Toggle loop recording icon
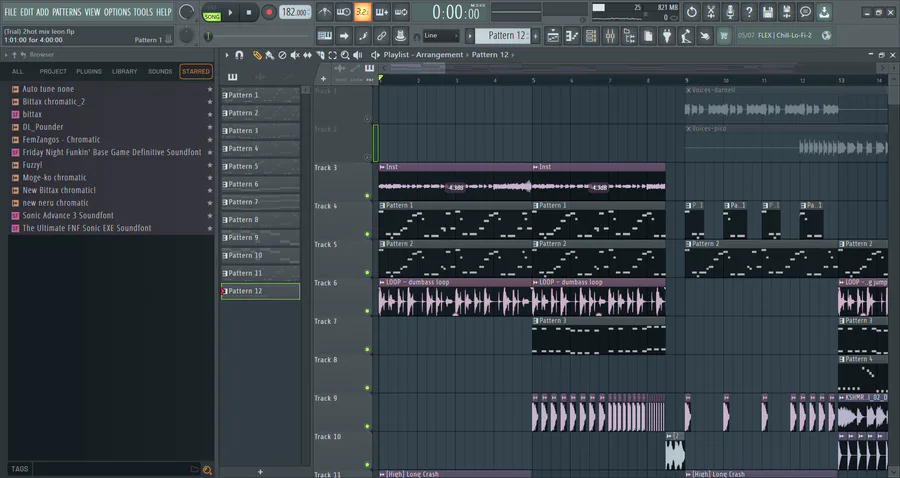Image resolution: width=900 pixels, height=478 pixels. click(401, 12)
